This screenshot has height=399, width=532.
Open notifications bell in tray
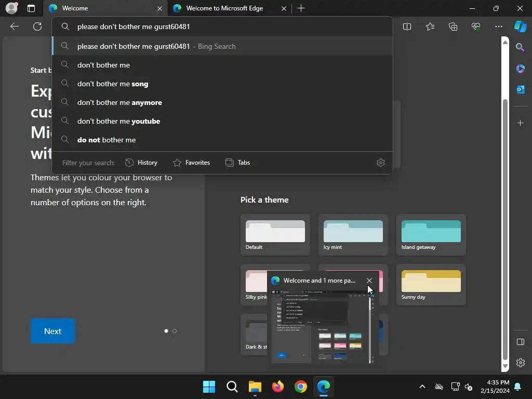tap(518, 387)
